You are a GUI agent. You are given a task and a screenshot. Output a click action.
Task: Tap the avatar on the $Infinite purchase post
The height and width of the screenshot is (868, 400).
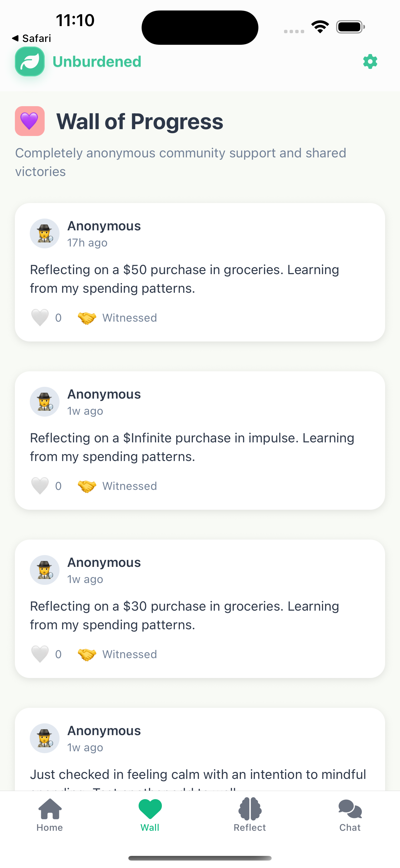pyautogui.click(x=45, y=402)
